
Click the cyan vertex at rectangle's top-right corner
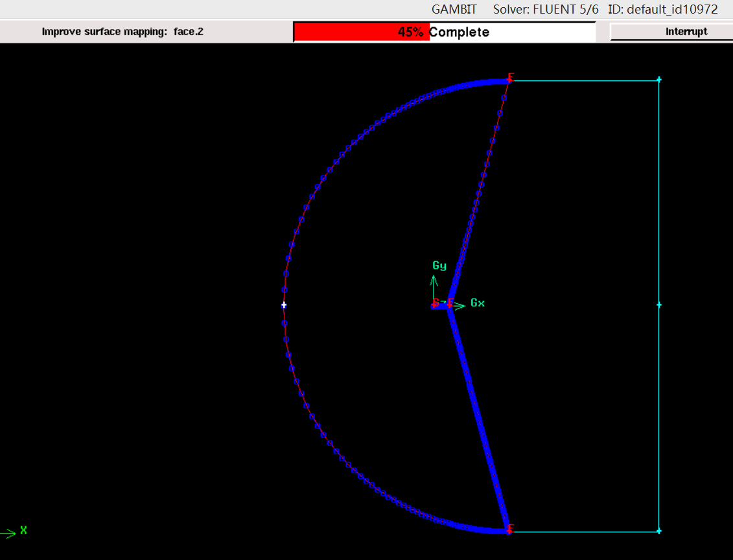click(x=658, y=80)
